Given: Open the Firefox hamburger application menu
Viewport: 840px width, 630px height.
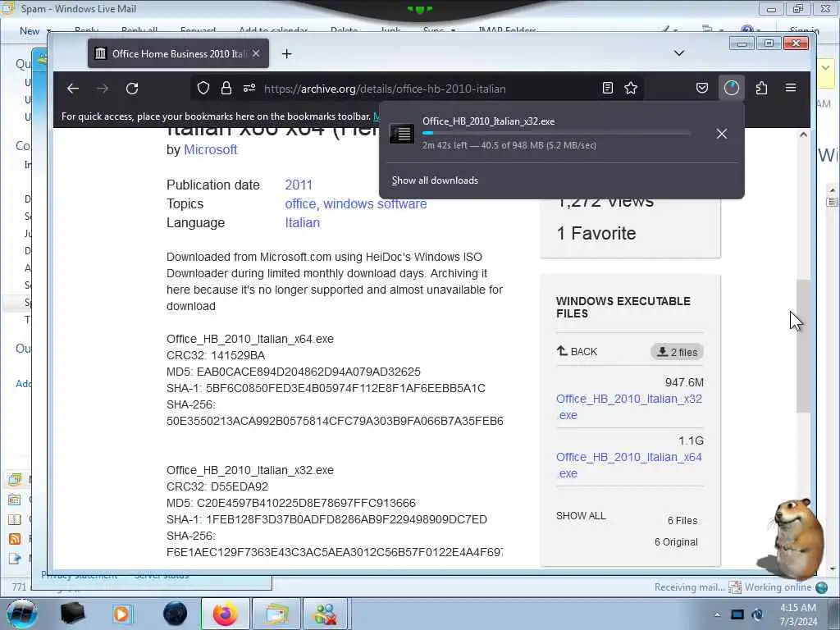Looking at the screenshot, I should pyautogui.click(x=791, y=89).
